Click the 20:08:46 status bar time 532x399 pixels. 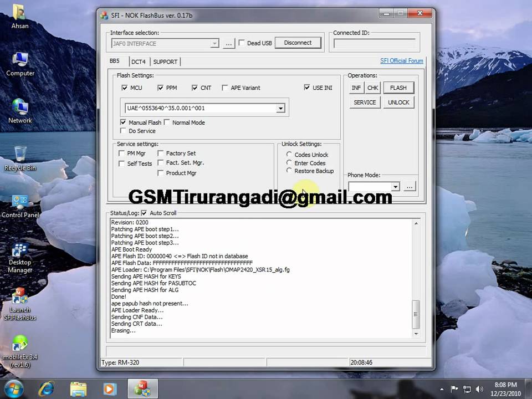(x=361, y=362)
